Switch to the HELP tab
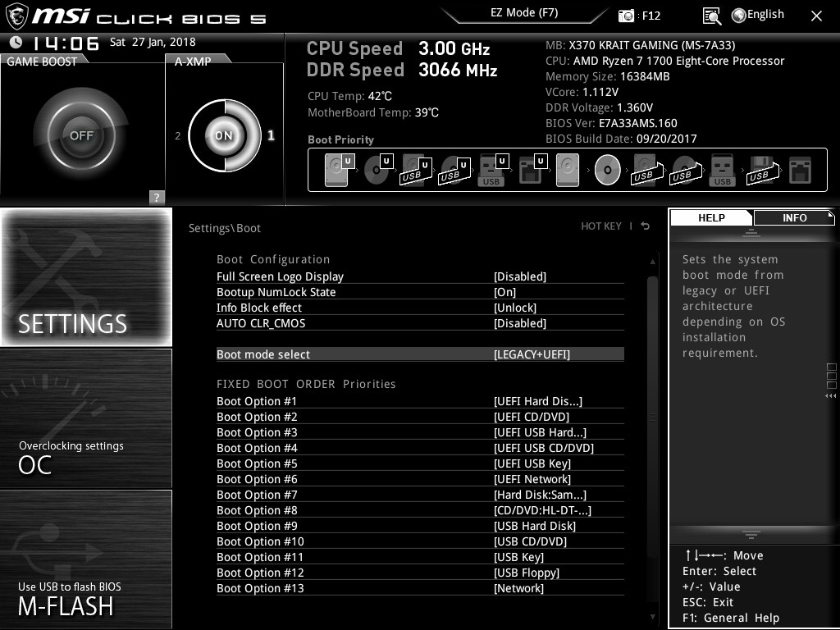The height and width of the screenshot is (630, 840). [711, 217]
